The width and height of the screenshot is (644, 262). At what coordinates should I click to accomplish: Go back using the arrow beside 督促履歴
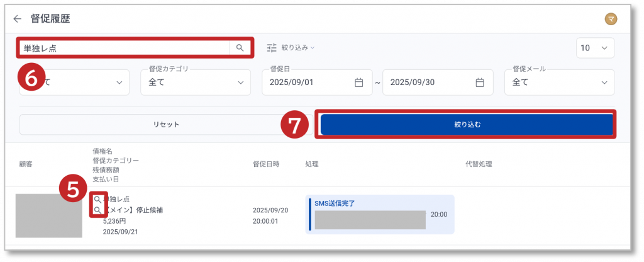click(x=17, y=19)
